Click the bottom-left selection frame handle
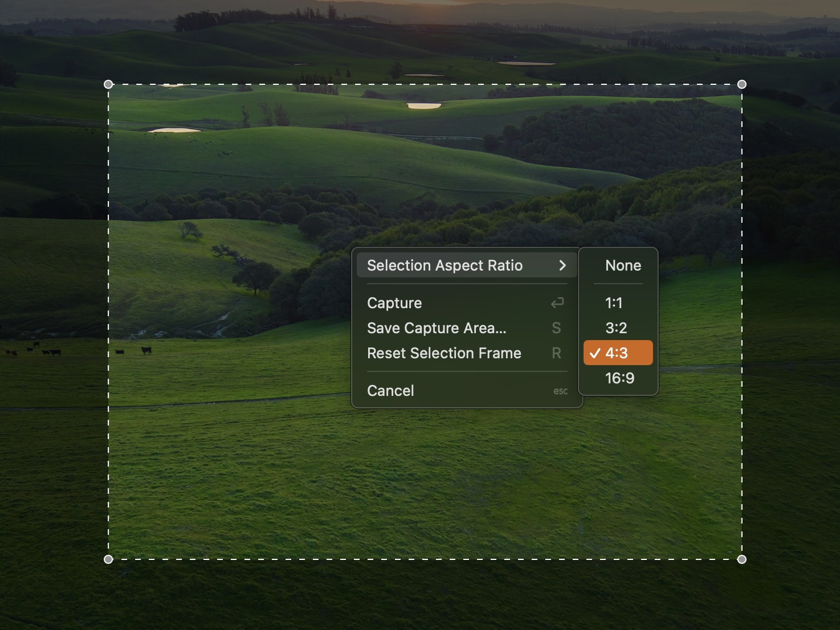This screenshot has width=840, height=630. pos(108,559)
